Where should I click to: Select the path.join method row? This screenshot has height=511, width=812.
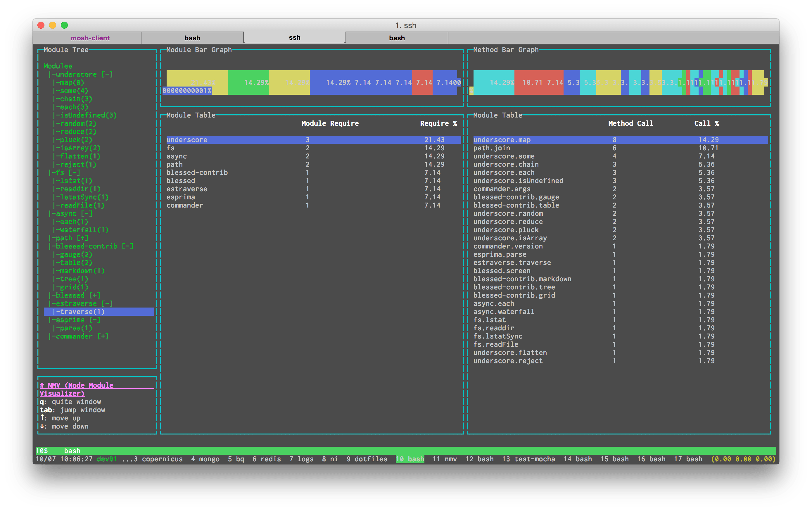pos(621,148)
